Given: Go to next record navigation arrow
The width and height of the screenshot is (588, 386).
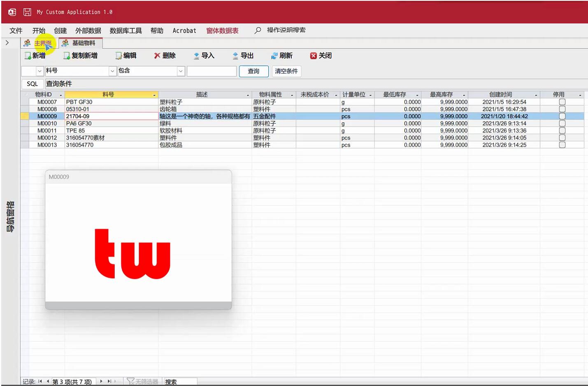Looking at the screenshot, I should click(x=101, y=381).
